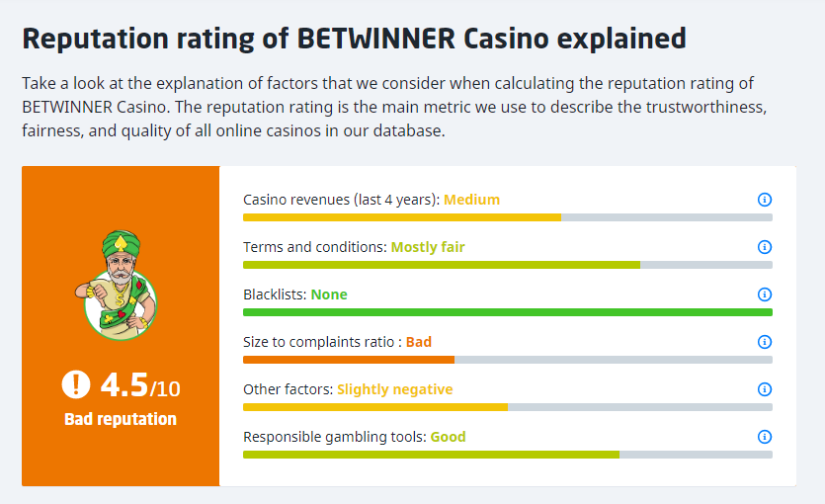This screenshot has height=504, width=825.
Task: Click the 'Medium' casino revenues rating
Action: pos(471,200)
